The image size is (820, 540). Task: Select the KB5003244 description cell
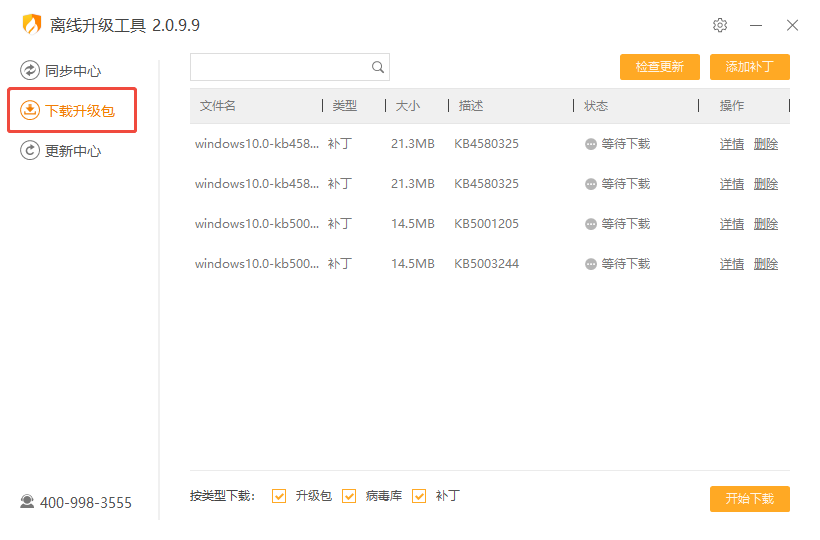tap(486, 264)
